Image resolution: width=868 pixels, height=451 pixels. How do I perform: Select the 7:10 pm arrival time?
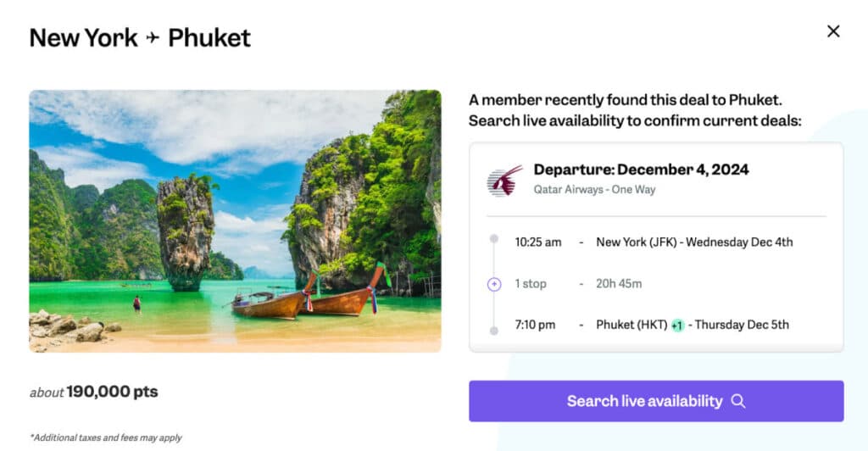[x=536, y=325]
